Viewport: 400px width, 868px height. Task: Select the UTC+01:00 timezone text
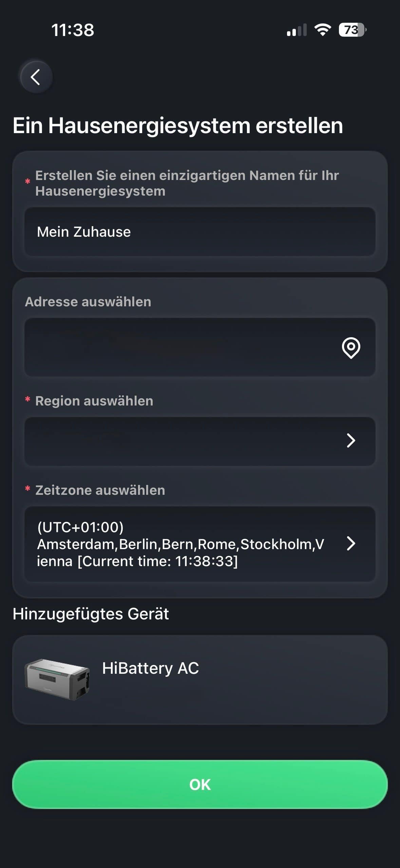180,544
